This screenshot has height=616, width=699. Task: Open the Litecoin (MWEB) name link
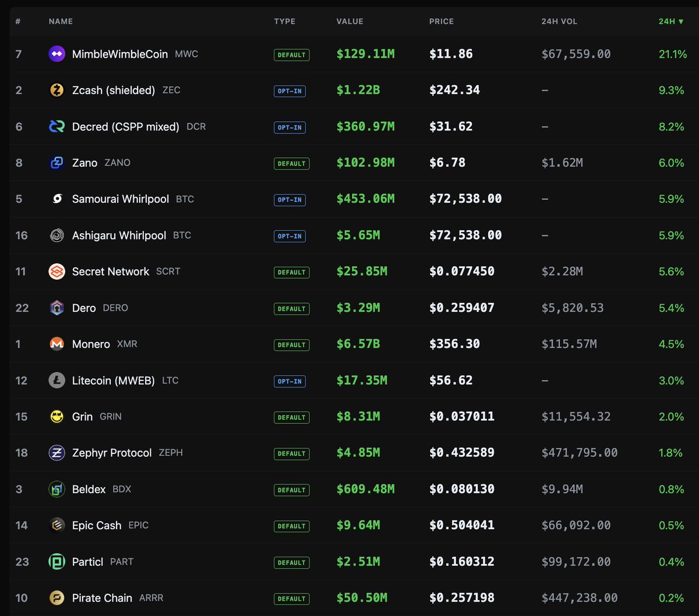[x=114, y=381]
